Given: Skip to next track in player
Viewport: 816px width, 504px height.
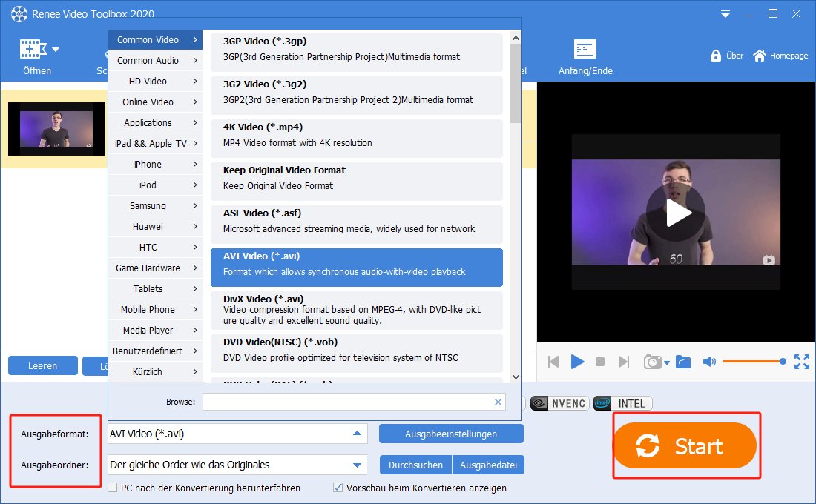Looking at the screenshot, I should coord(623,362).
